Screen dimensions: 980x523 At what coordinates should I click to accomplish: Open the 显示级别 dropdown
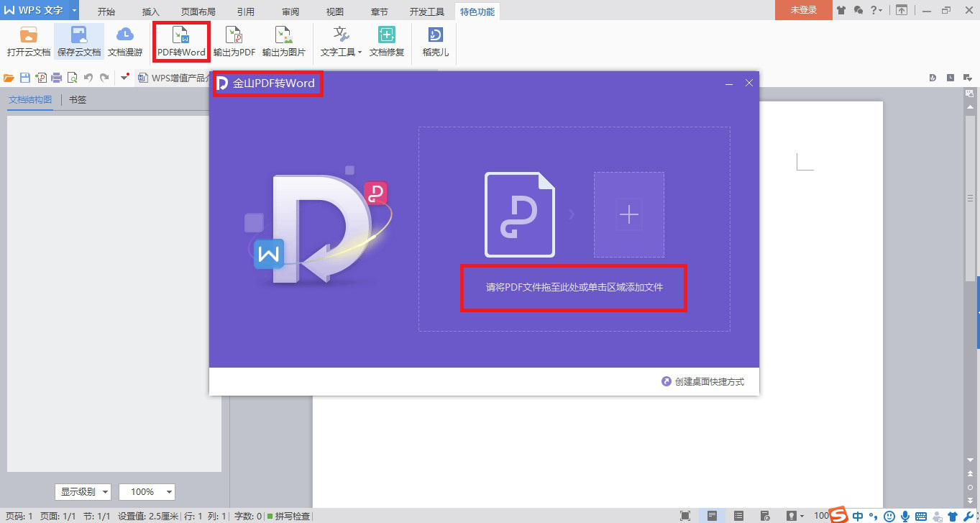pos(83,492)
